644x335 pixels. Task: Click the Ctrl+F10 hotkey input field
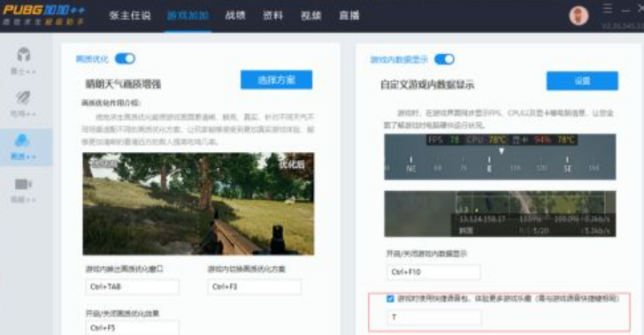pyautogui.click(x=433, y=271)
